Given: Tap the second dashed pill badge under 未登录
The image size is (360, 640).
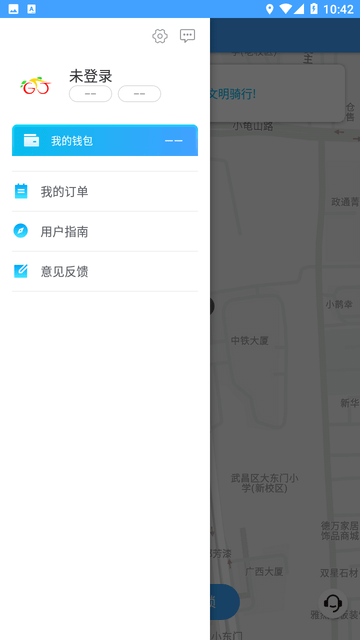Looking at the screenshot, I should tap(140, 94).
